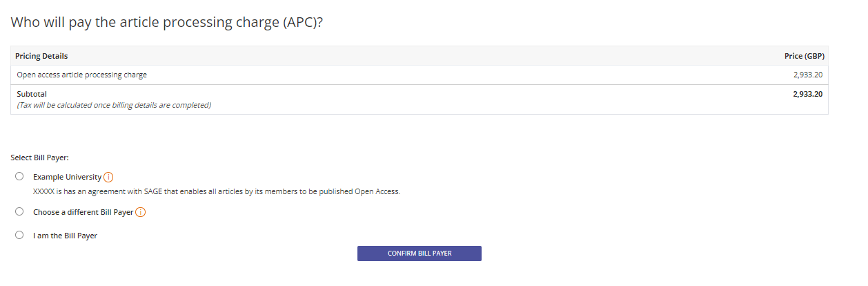Screen dimensions: 868x286
Task: Click the Example University label text
Action: pos(68,177)
